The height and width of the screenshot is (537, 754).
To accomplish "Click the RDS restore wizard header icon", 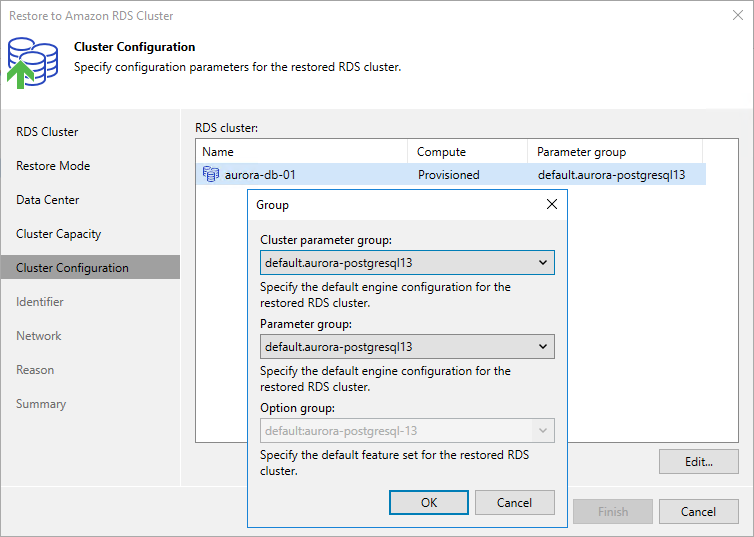I will click(32, 62).
